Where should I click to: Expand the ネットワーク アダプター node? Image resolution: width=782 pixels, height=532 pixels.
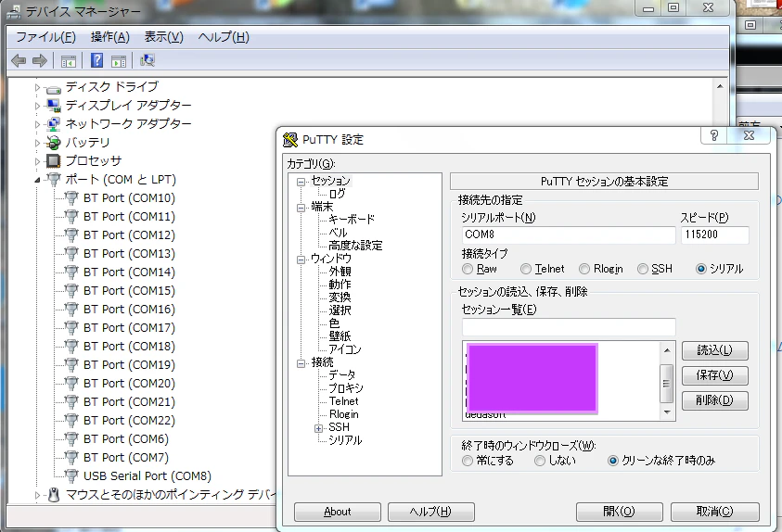[37, 124]
